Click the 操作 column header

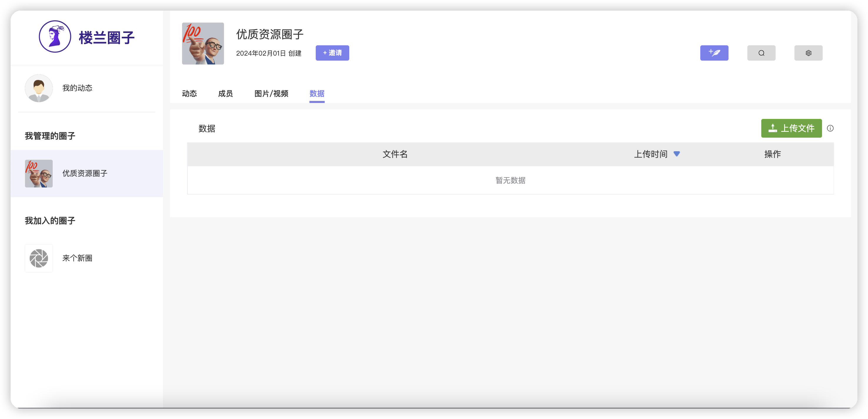click(772, 154)
